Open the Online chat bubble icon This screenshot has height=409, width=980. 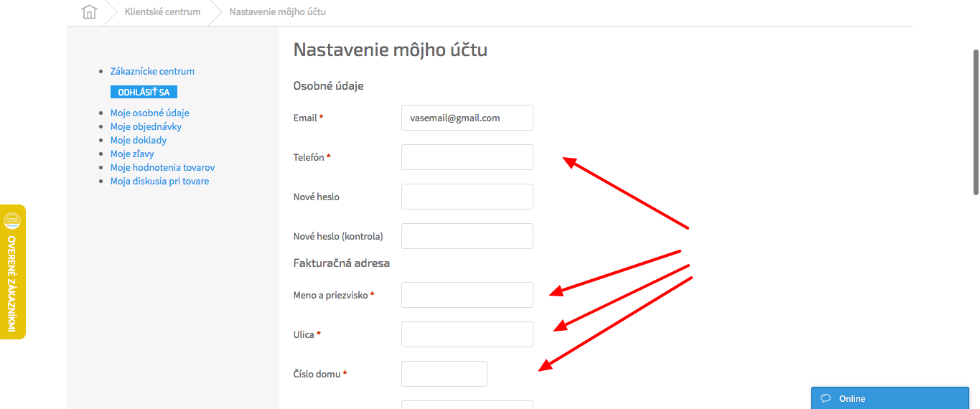[x=826, y=398]
